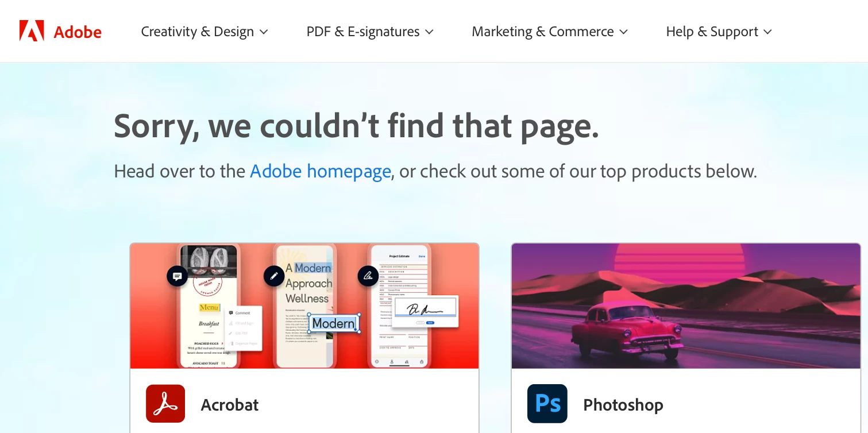Click the Photoshop Ps app icon

click(x=547, y=404)
